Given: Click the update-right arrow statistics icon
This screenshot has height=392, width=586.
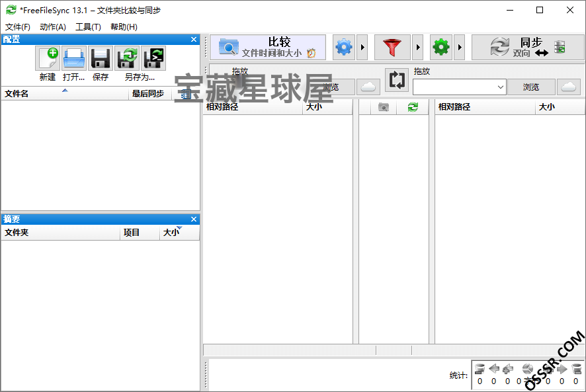Looking at the screenshot, I should [562, 369].
